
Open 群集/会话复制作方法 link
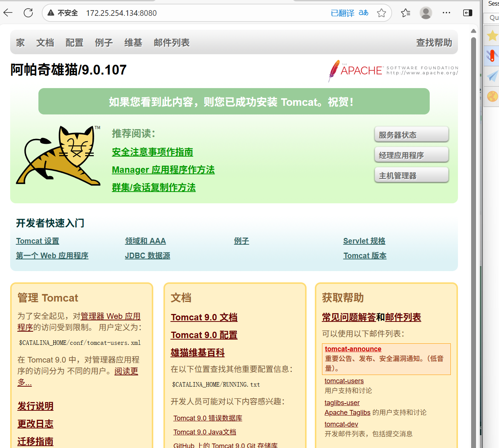click(x=154, y=187)
